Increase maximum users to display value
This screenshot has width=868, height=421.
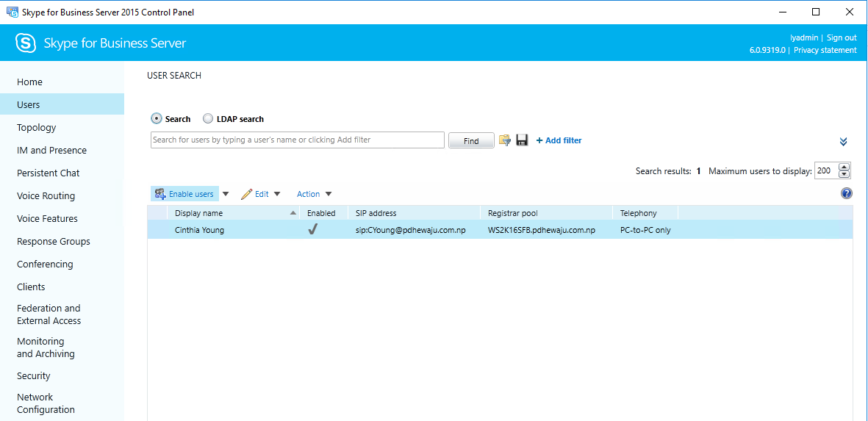844,167
